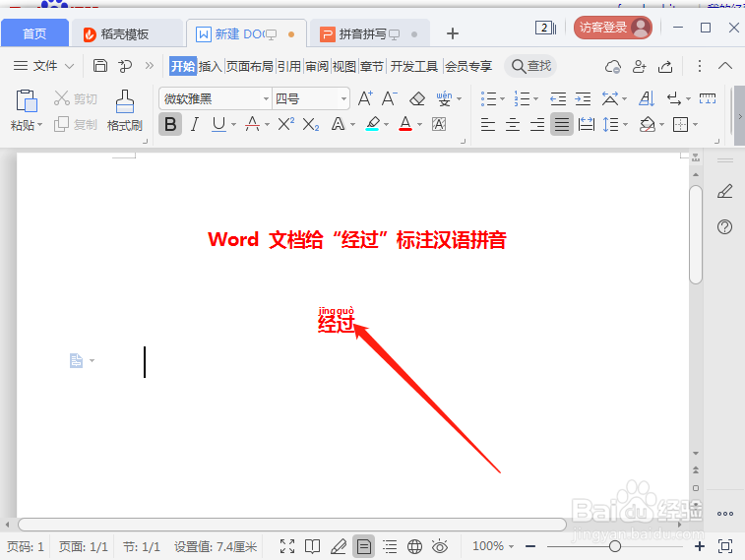Click the 复制 copy button
Image resolution: width=745 pixels, height=560 pixels.
[x=75, y=124]
